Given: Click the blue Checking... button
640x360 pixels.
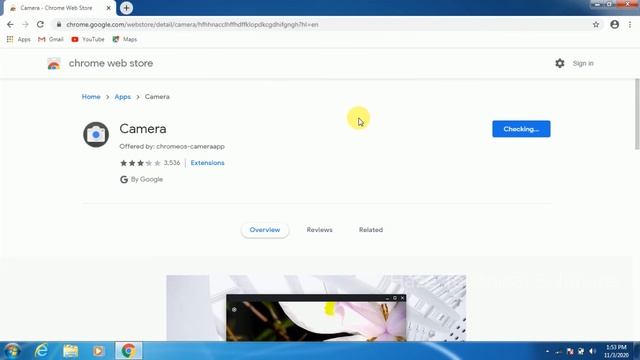Looking at the screenshot, I should point(521,129).
